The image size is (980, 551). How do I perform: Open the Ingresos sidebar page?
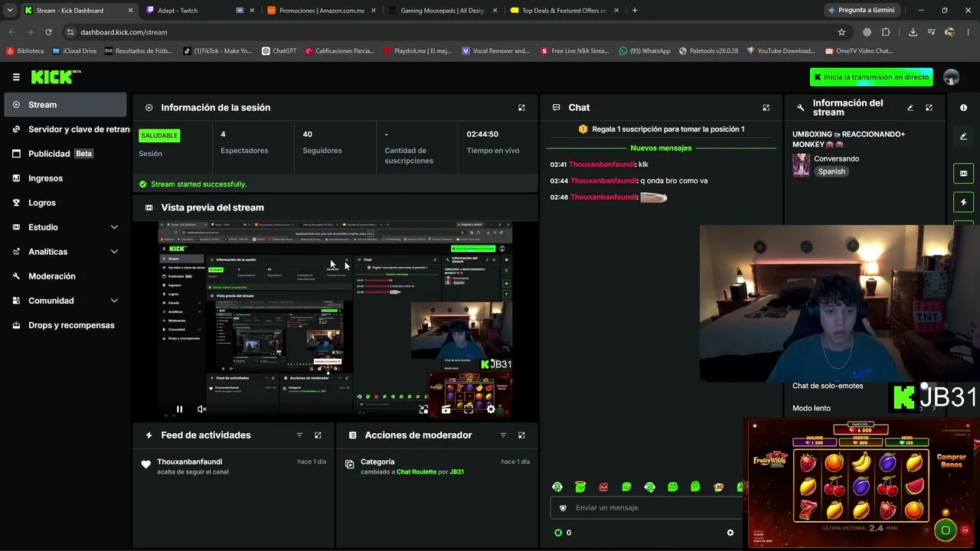click(65, 178)
